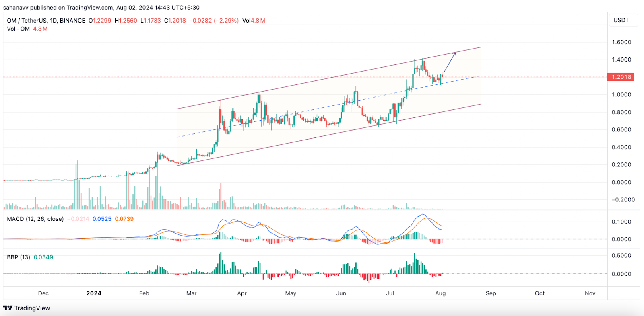Select the Vol · OM indicator label
Screen dimensions: 644x316
click(x=19, y=29)
